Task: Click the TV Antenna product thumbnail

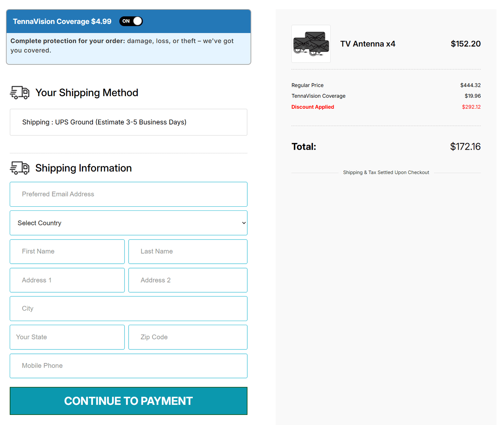Action: [x=311, y=44]
